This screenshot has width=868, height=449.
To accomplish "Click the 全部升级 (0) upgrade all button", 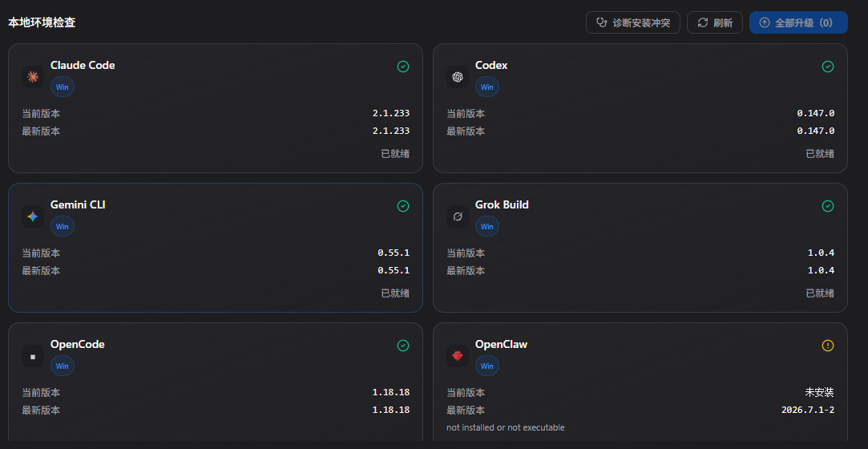I will pos(798,22).
